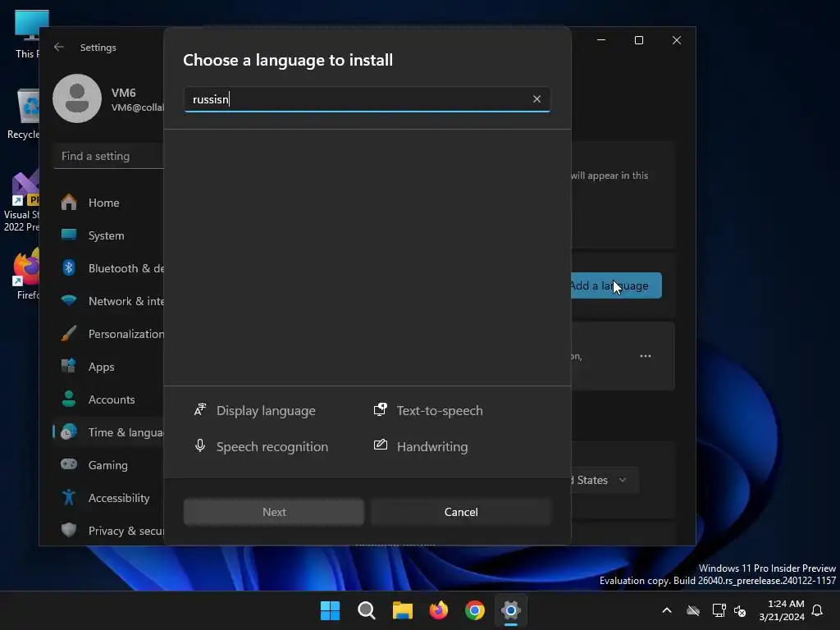Launch Google Chrome from the taskbar
The image size is (840, 630).
click(x=475, y=610)
